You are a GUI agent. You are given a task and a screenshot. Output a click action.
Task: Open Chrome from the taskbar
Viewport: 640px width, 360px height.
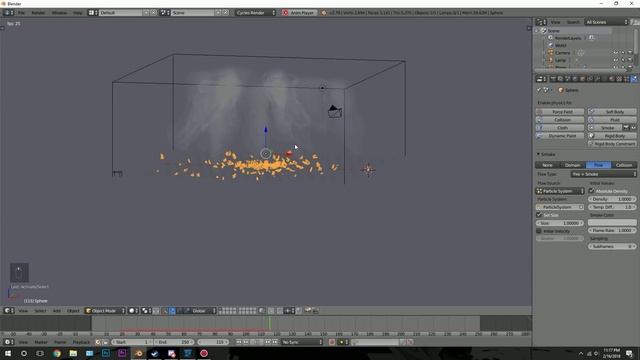(57, 353)
